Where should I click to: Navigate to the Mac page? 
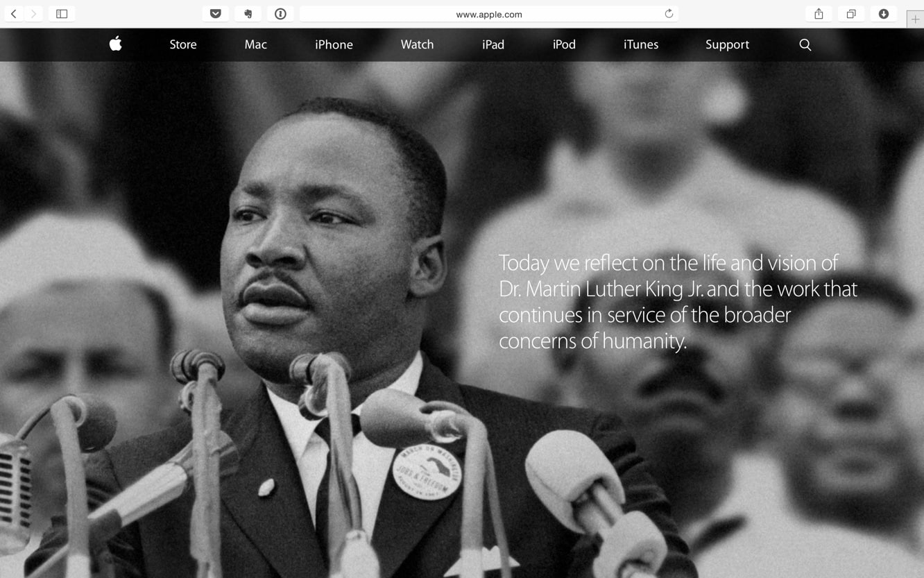tap(255, 44)
